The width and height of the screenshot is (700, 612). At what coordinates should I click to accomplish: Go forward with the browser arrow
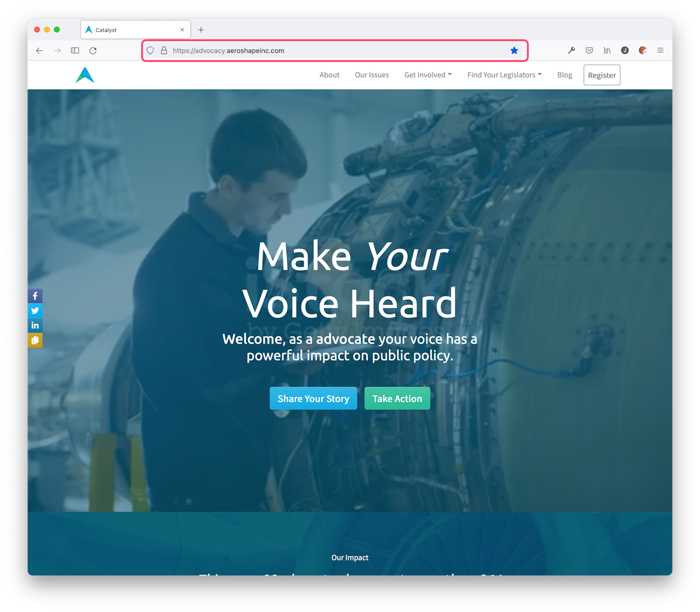pyautogui.click(x=57, y=50)
